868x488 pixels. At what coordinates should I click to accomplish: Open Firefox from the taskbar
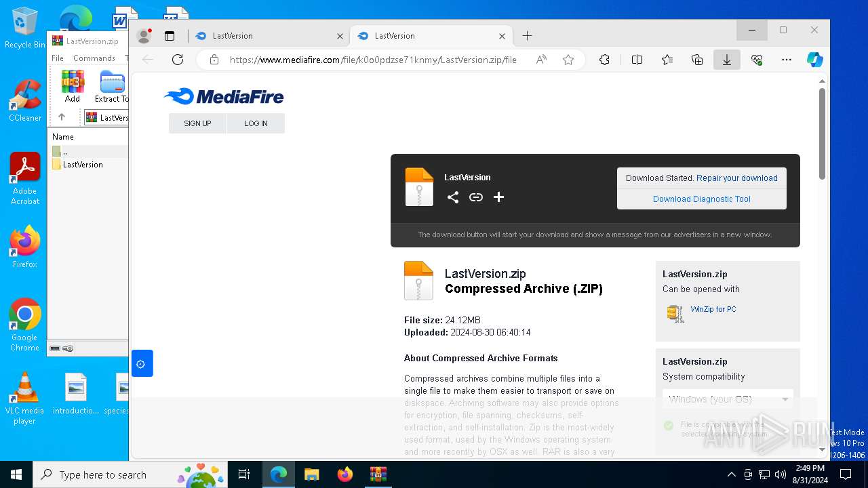point(344,474)
